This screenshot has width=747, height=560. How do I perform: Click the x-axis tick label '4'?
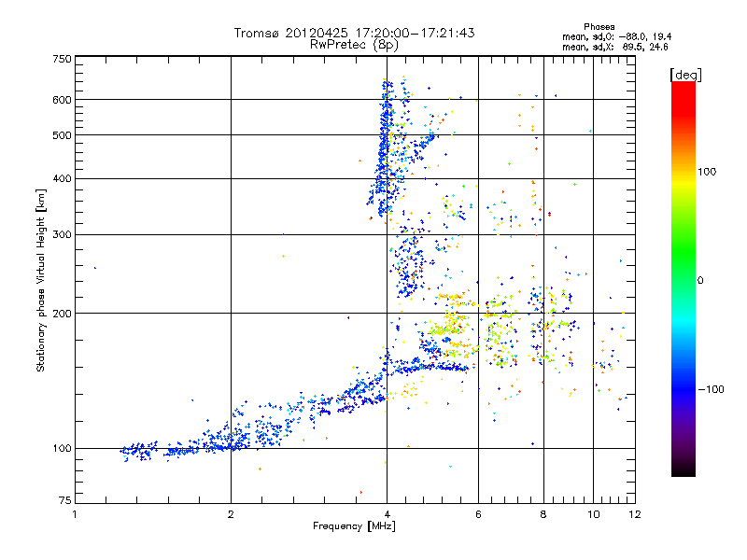(x=387, y=514)
